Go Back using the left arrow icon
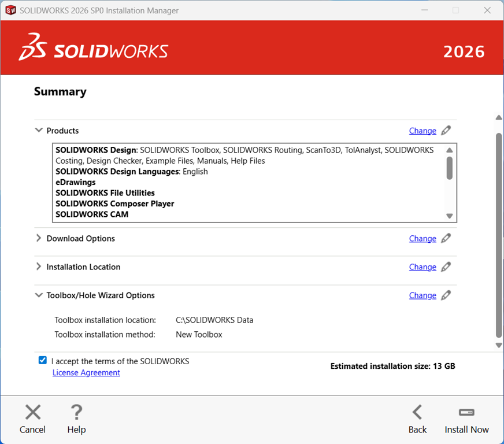 click(x=417, y=412)
